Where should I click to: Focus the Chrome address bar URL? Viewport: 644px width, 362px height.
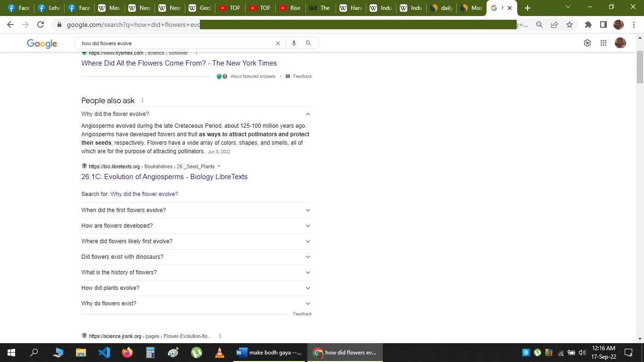297,25
